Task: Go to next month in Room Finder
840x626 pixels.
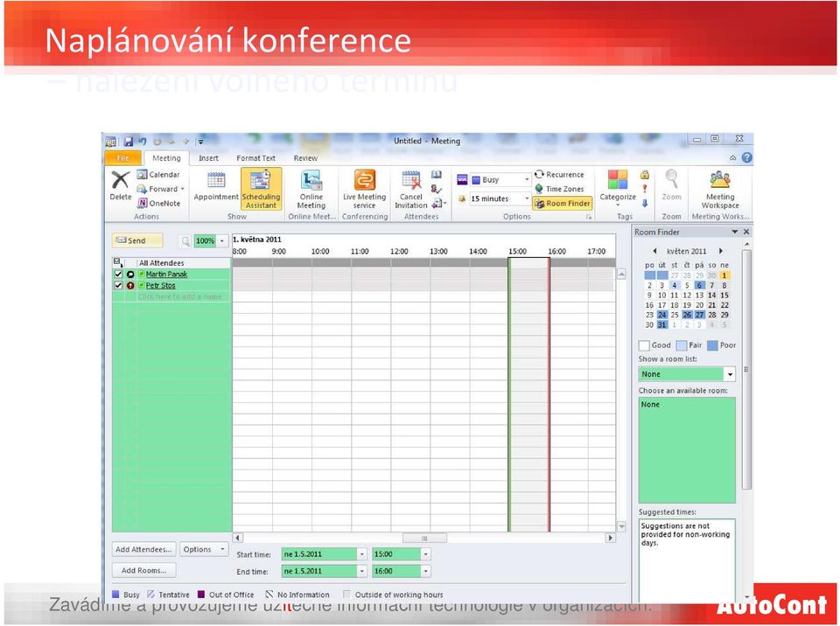Action: click(x=721, y=251)
